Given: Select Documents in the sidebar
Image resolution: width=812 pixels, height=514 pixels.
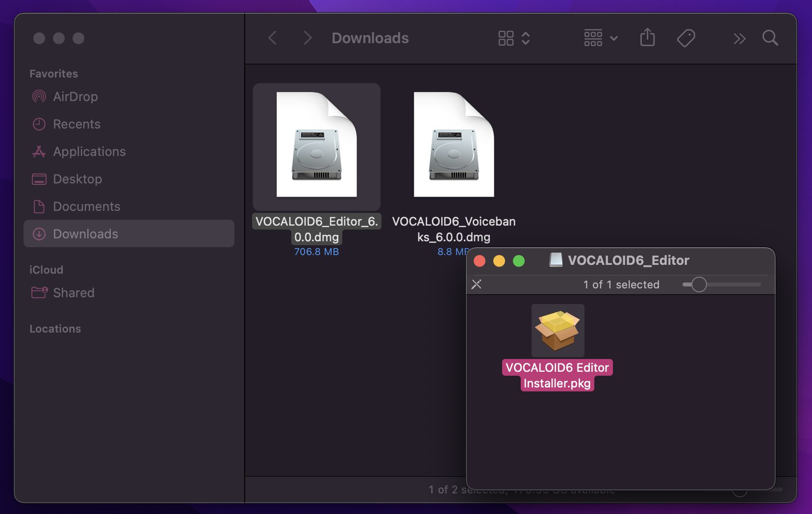Looking at the screenshot, I should (x=86, y=206).
